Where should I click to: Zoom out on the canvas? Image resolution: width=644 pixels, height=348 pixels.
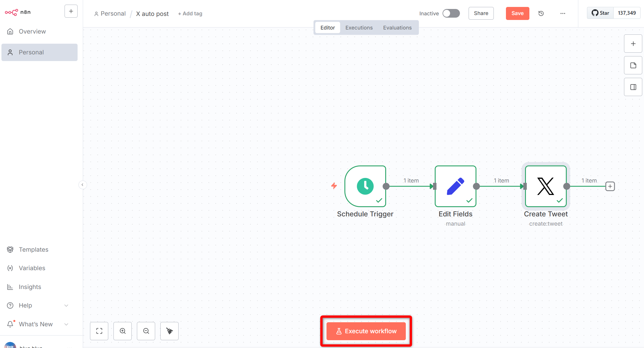tap(146, 331)
